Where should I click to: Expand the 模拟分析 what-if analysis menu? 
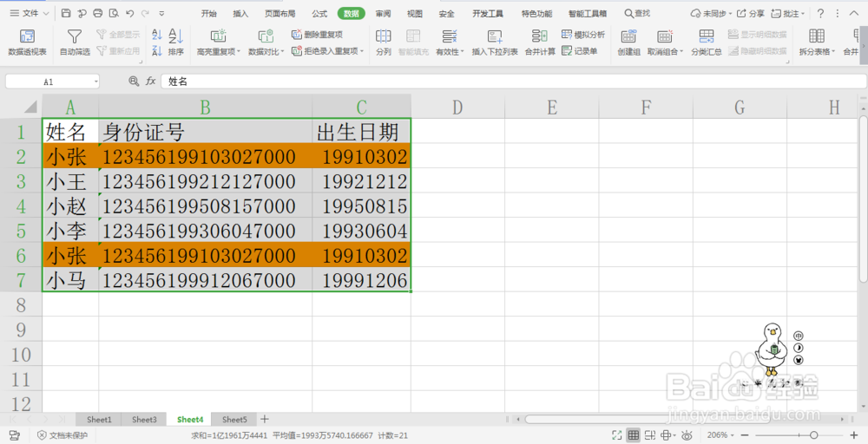tap(583, 35)
